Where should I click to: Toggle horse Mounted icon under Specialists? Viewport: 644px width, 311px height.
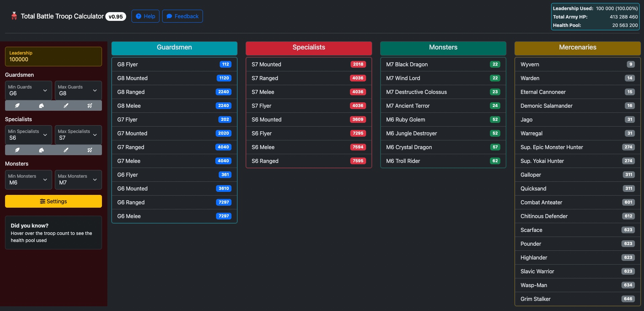(41, 150)
